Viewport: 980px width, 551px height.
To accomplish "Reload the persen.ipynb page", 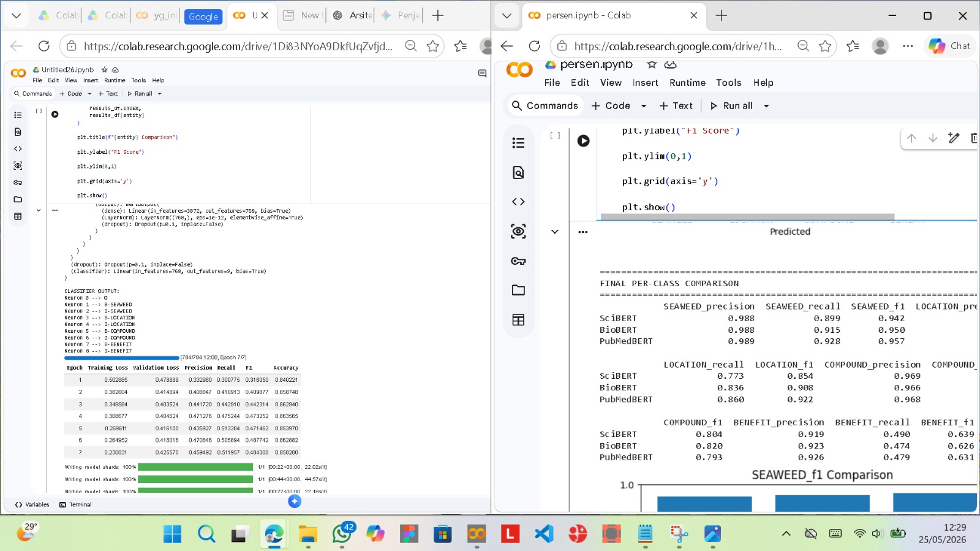I will coord(534,46).
